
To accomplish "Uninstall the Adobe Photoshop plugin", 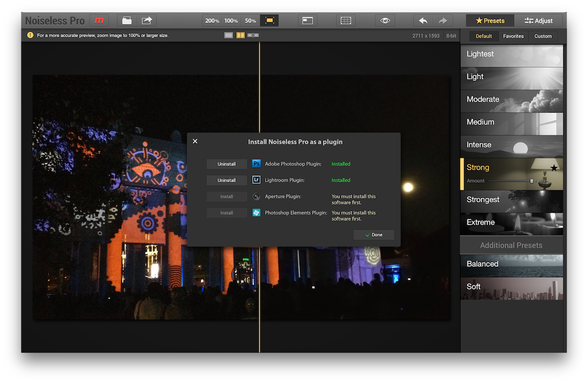I will [226, 164].
